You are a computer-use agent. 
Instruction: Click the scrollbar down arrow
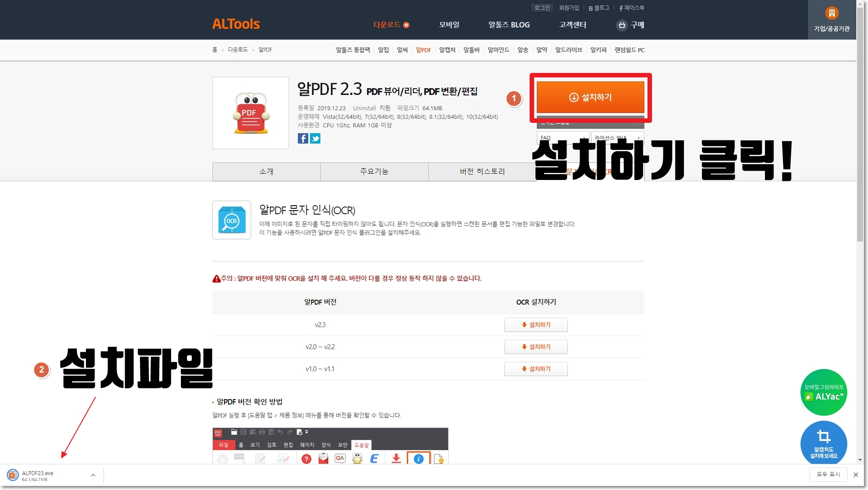click(x=860, y=460)
